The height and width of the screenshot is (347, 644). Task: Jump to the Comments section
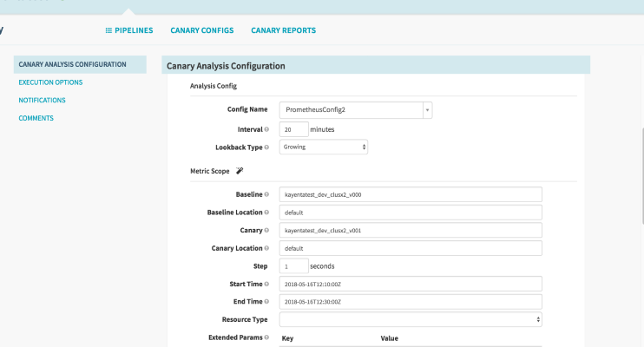point(36,118)
